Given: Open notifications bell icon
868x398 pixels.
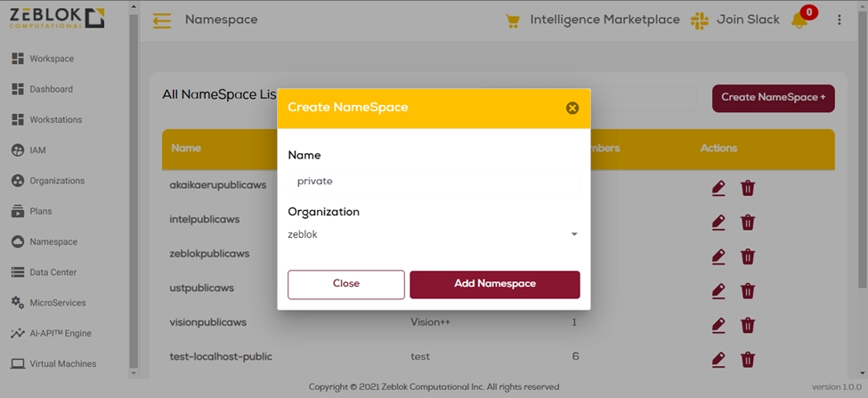Looking at the screenshot, I should (x=799, y=20).
